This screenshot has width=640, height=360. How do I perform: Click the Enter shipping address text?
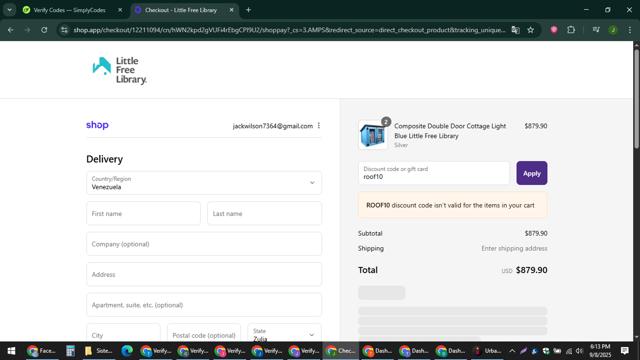[514, 248]
